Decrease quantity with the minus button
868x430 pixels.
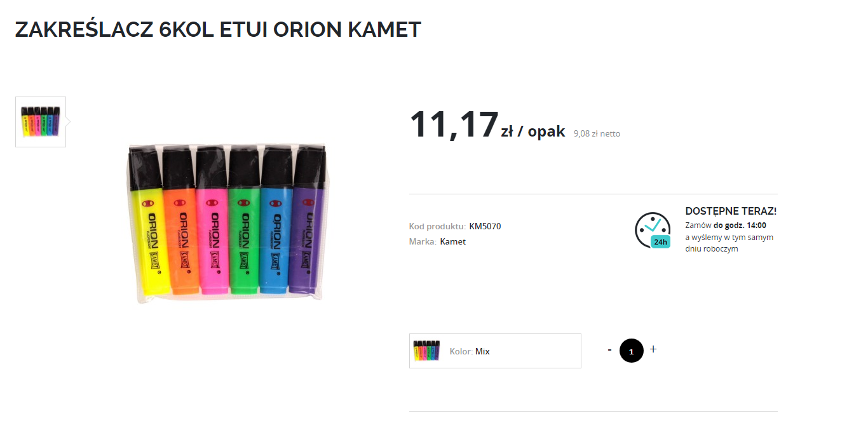(609, 350)
